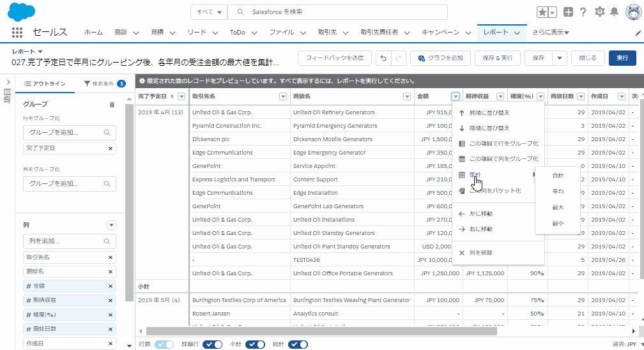Screen dimensions: 644x350
Task: Select 列を削除 menu item
Action: tap(498, 253)
